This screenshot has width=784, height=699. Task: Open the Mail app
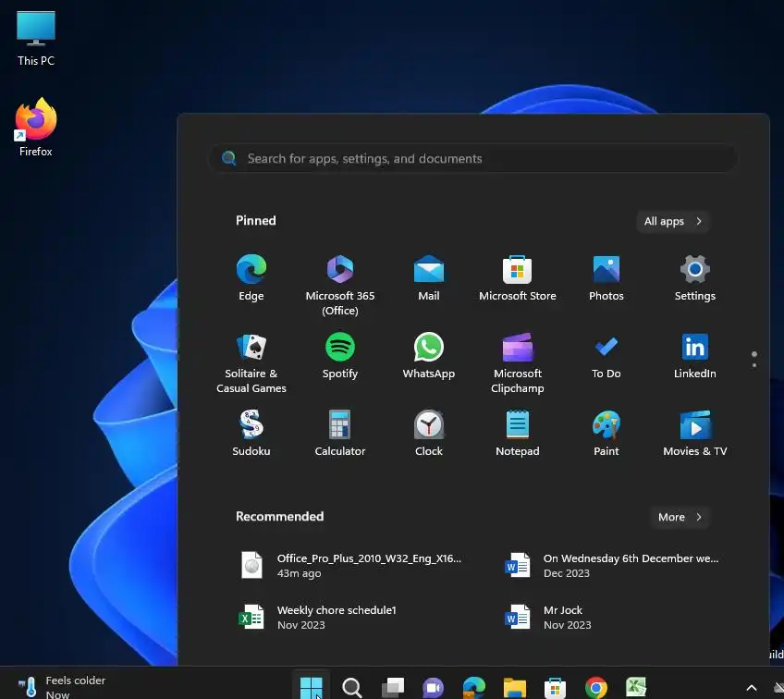428,278
